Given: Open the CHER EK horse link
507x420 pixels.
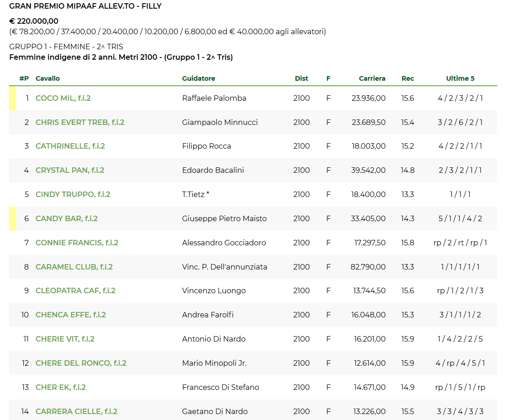Looking at the screenshot, I should [x=61, y=387].
